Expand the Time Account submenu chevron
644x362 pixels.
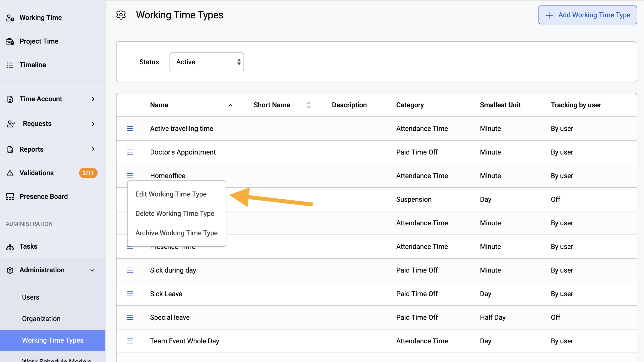tap(93, 99)
